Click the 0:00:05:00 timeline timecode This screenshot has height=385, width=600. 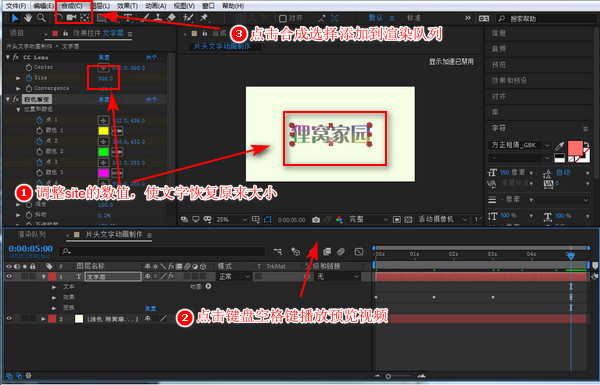pyautogui.click(x=31, y=249)
